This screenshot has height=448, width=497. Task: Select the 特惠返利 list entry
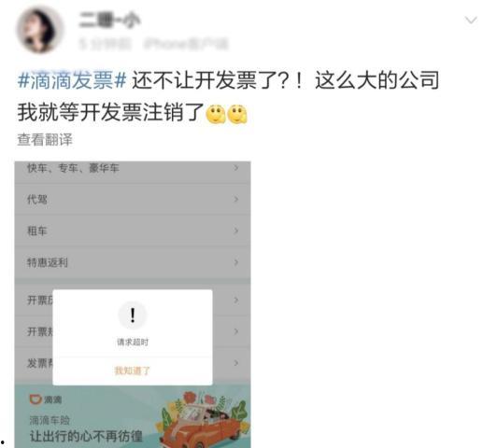[133, 262]
